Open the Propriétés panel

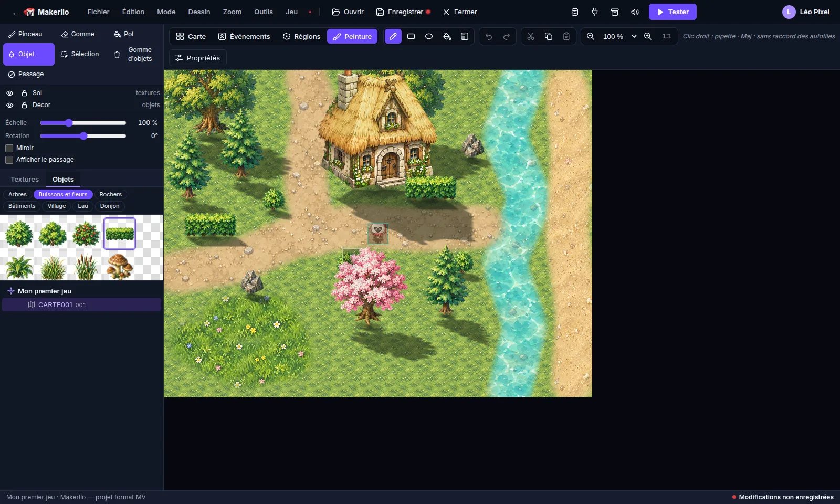point(198,58)
